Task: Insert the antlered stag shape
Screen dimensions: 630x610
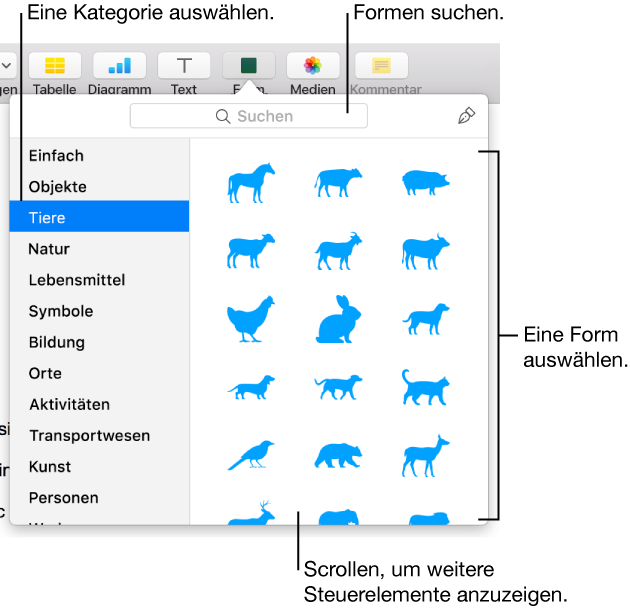Action: (251, 513)
